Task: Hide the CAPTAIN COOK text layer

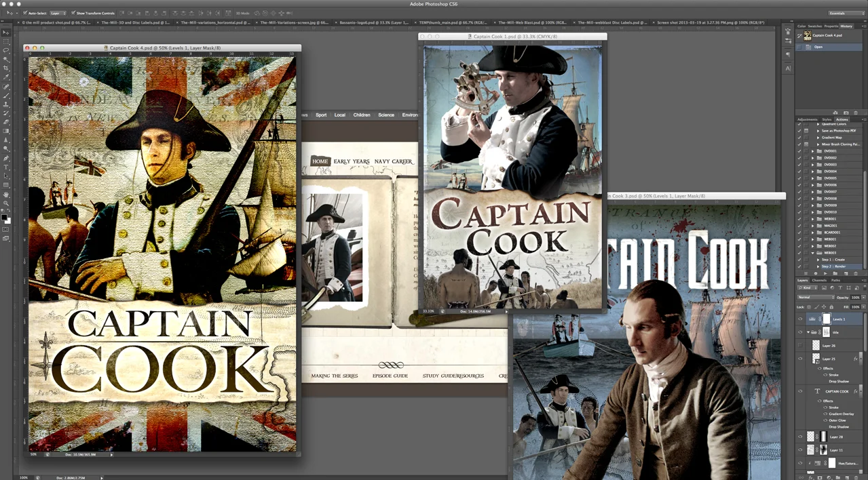Action: tap(800, 391)
